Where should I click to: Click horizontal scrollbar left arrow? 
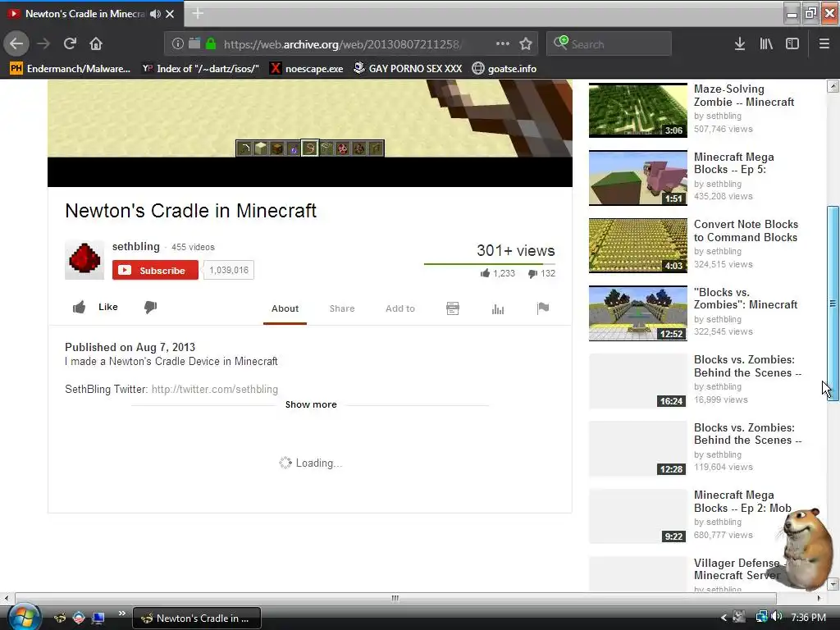(6, 598)
